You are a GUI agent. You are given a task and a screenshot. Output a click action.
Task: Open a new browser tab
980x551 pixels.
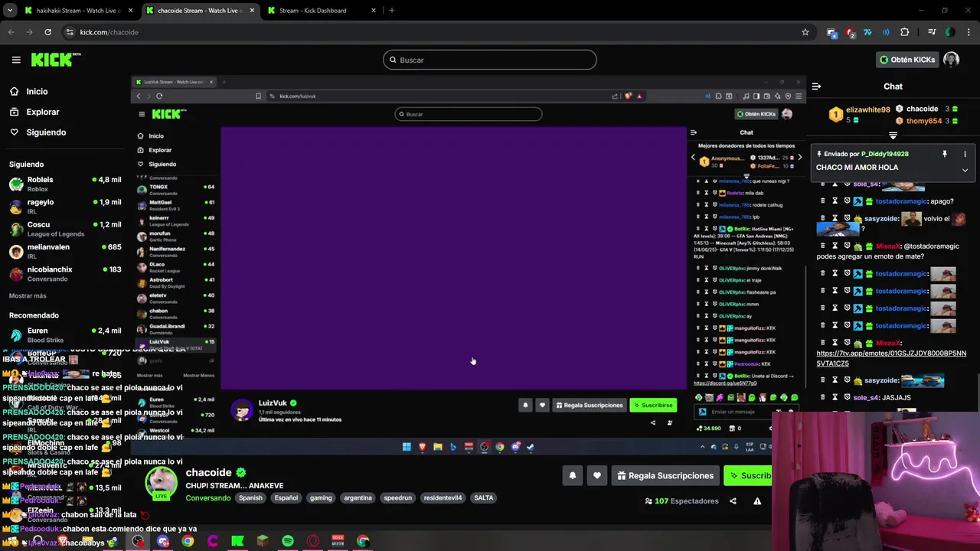(391, 11)
